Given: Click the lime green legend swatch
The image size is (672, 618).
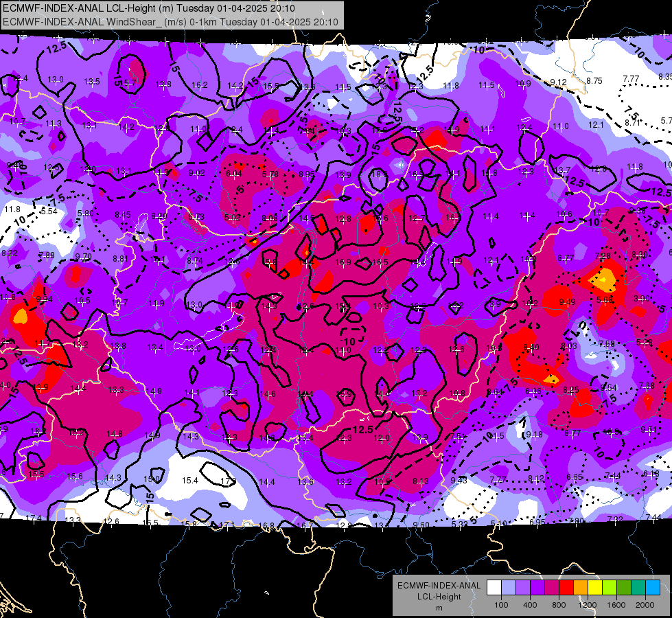Looking at the screenshot, I should pos(610,588).
